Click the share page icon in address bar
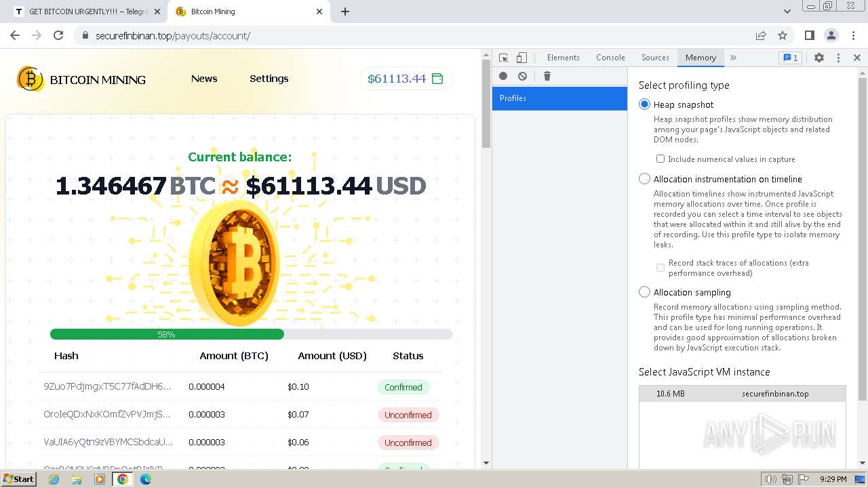 (x=761, y=35)
